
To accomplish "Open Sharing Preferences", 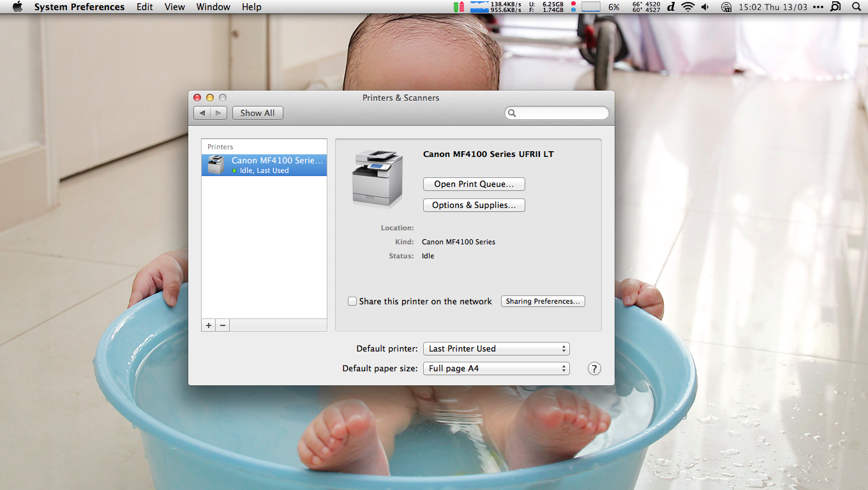I will (543, 301).
